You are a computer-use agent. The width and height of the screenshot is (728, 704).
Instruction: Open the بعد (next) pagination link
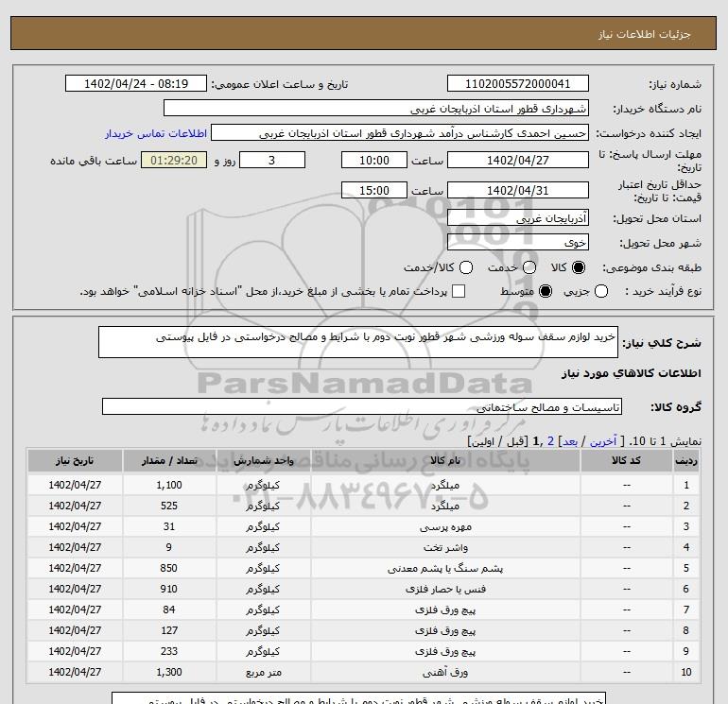point(570,441)
